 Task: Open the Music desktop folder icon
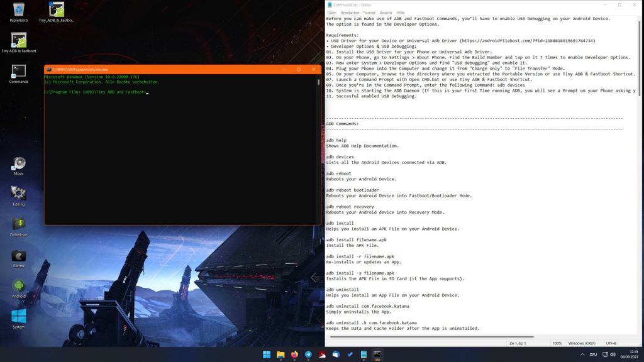[x=19, y=164]
